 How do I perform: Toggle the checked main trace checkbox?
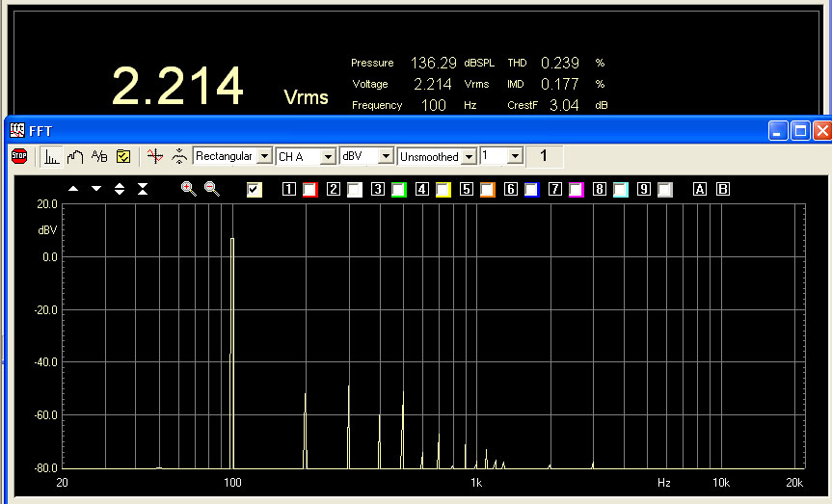click(255, 190)
